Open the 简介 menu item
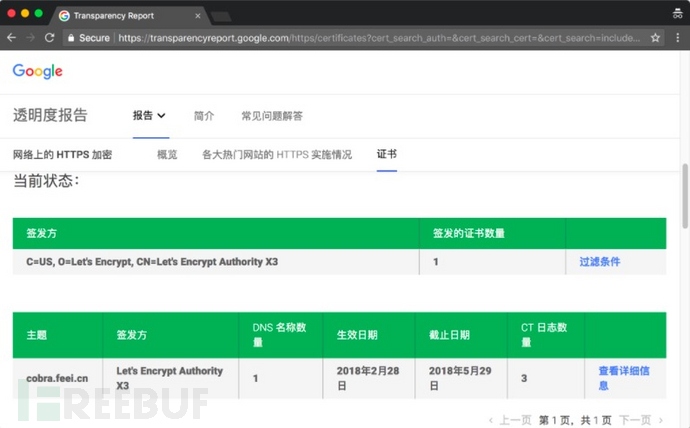This screenshot has width=690, height=428. pyautogui.click(x=204, y=116)
